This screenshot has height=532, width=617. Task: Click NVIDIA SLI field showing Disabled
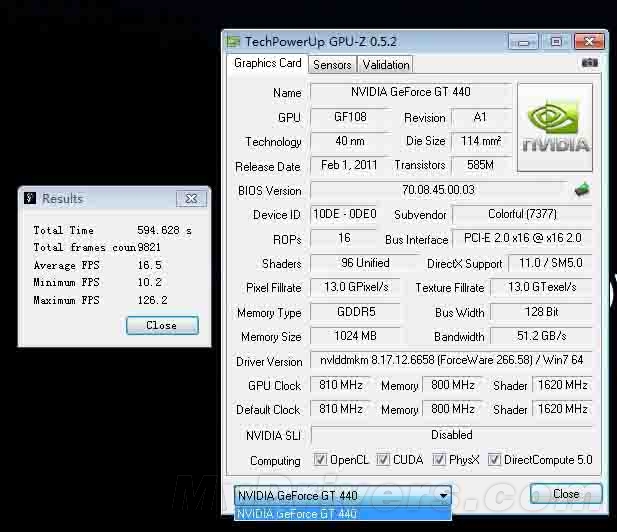pos(451,435)
